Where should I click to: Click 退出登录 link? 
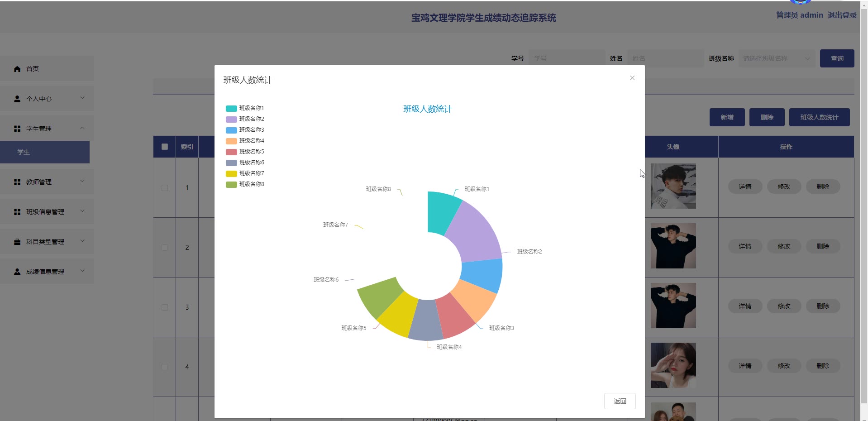pyautogui.click(x=842, y=15)
